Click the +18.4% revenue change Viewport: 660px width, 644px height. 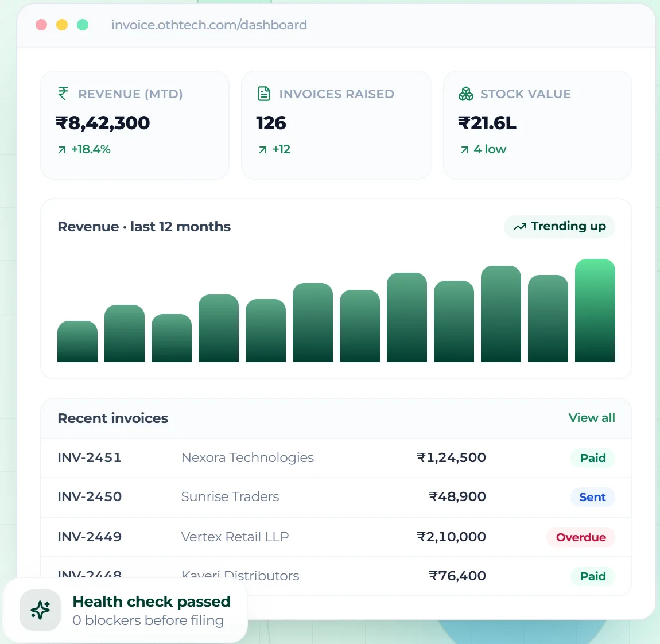coord(91,149)
